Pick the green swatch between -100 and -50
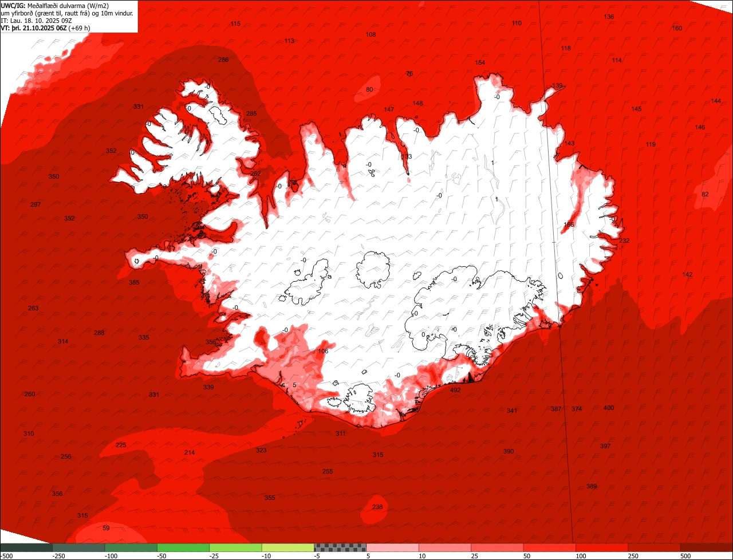The image size is (733, 560). [131, 547]
